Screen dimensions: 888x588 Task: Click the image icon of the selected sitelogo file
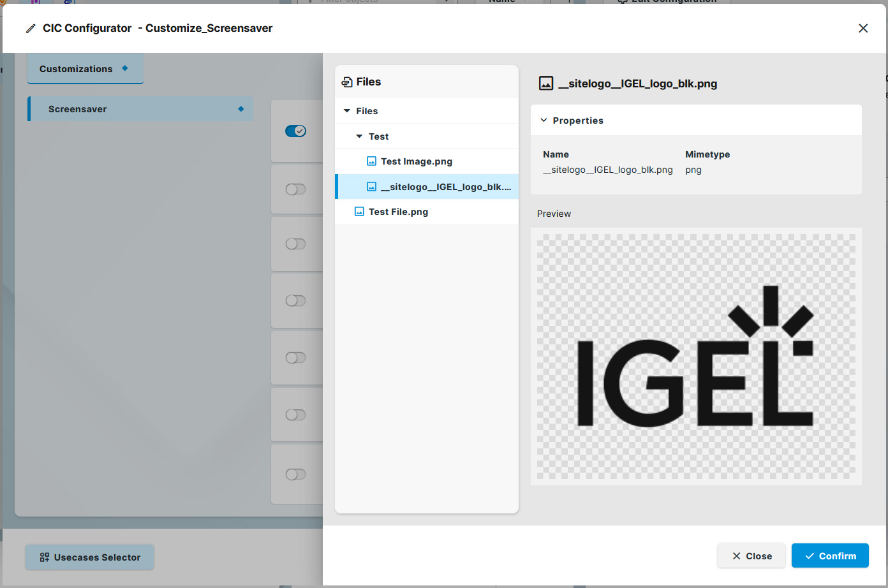point(371,187)
